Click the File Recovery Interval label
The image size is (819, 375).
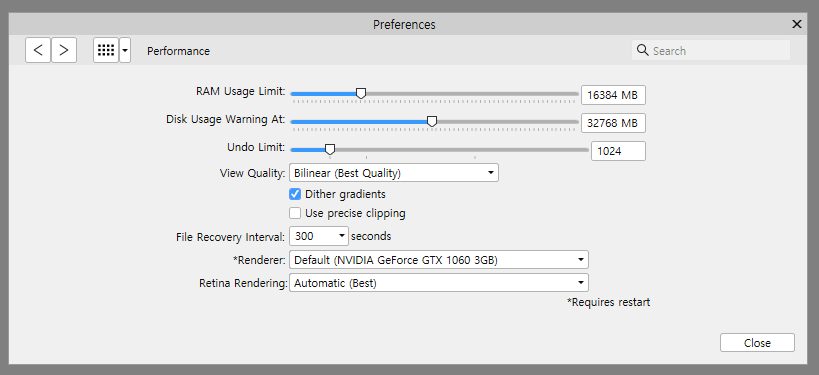[231, 237]
